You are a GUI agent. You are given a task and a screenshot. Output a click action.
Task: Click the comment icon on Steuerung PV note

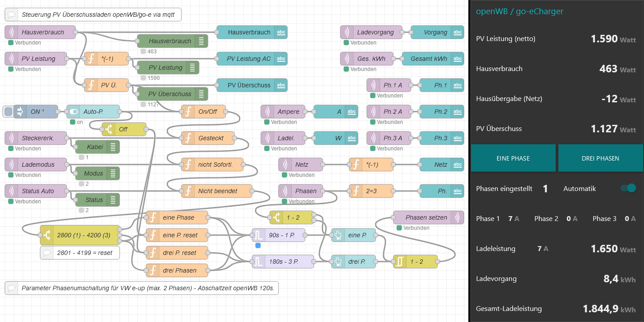pos(11,15)
